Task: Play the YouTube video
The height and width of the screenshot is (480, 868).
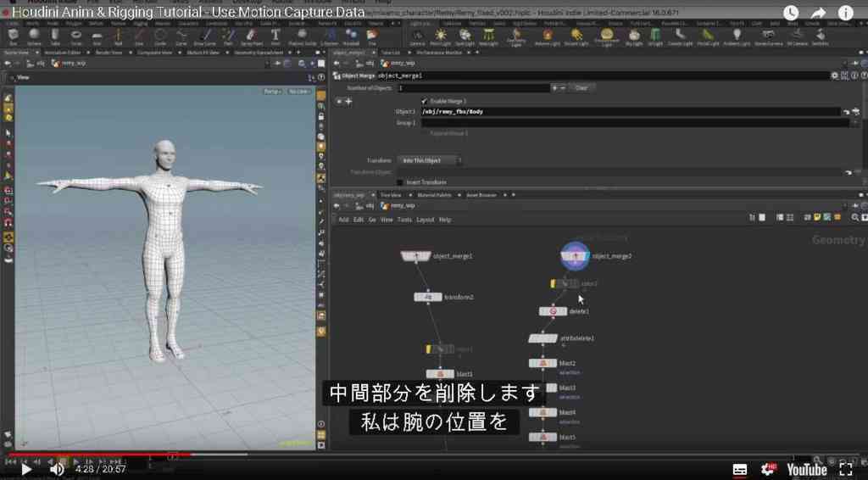Action: coord(25,470)
